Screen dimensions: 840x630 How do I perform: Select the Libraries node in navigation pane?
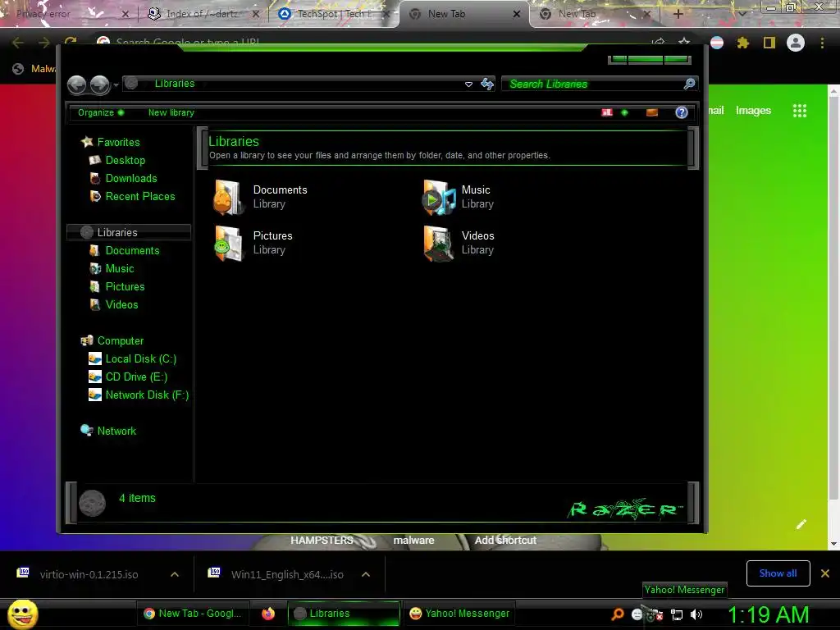tap(129, 232)
